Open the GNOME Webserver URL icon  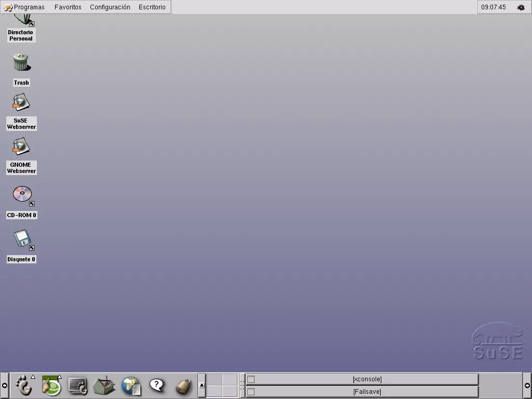tap(21, 146)
